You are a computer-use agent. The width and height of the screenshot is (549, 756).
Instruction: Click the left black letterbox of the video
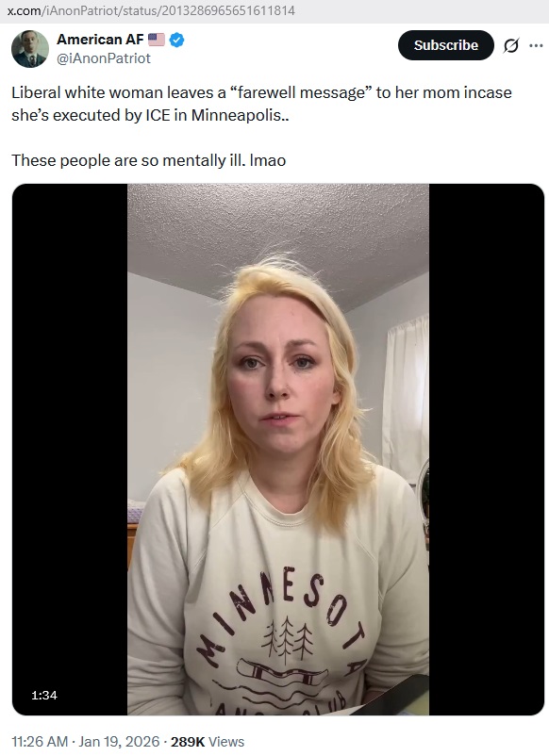pos(70,449)
